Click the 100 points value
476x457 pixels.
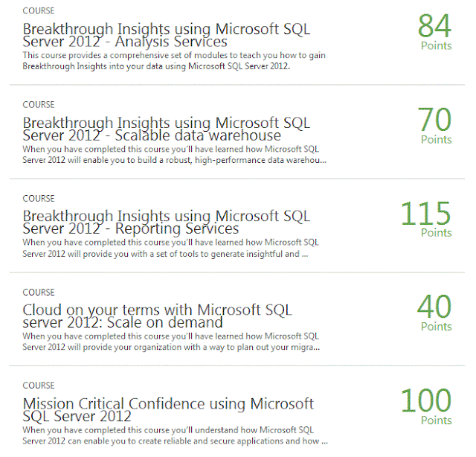click(x=426, y=400)
